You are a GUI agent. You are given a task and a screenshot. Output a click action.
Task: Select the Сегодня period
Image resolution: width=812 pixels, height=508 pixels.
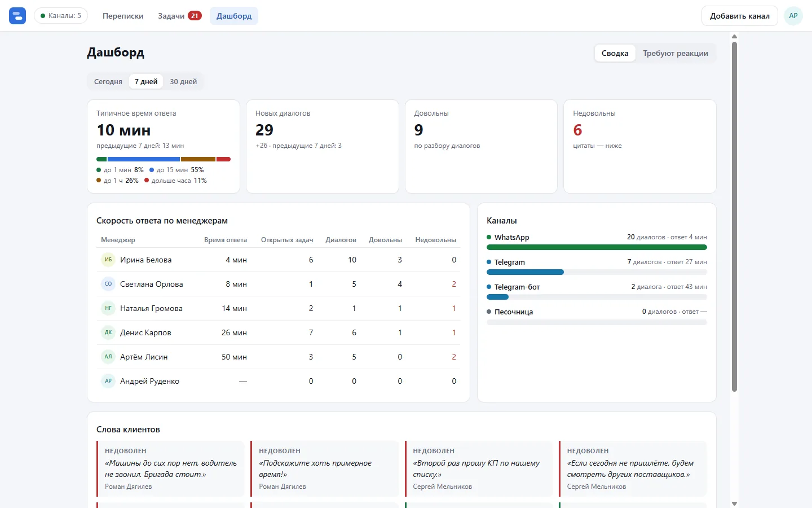click(x=108, y=81)
